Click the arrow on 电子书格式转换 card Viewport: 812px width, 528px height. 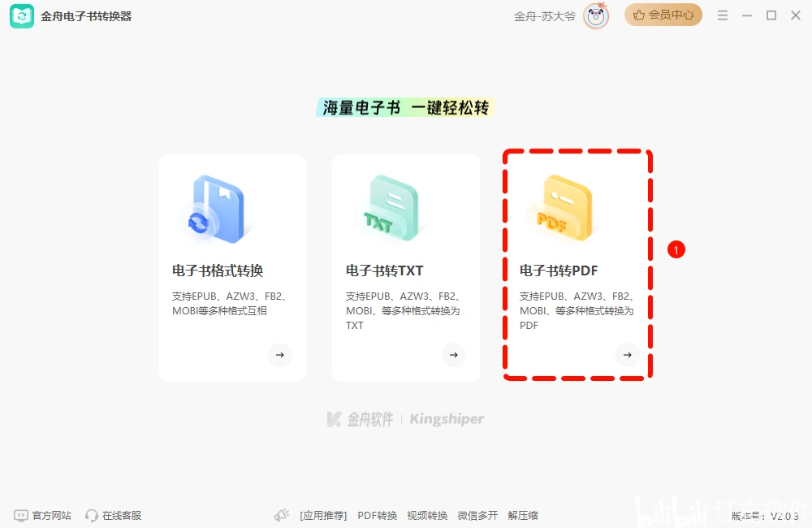coord(279,355)
